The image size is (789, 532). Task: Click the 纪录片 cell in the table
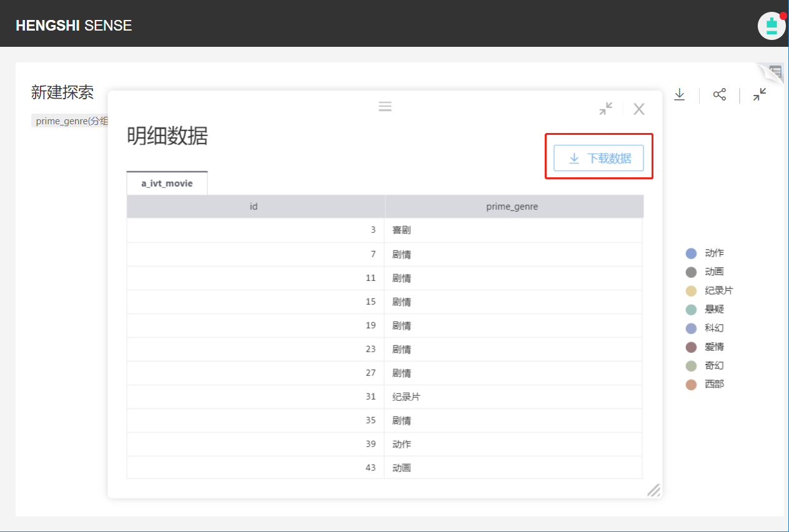pyautogui.click(x=514, y=397)
